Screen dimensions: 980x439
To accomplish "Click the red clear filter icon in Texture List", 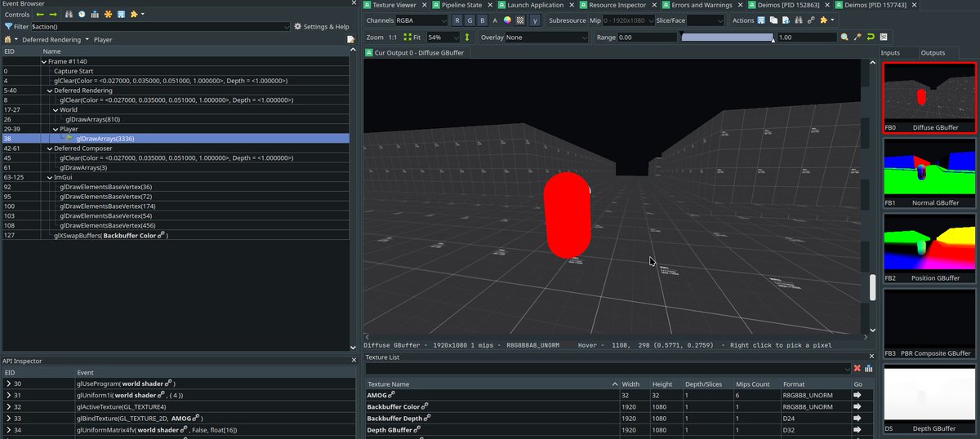I will (x=857, y=369).
